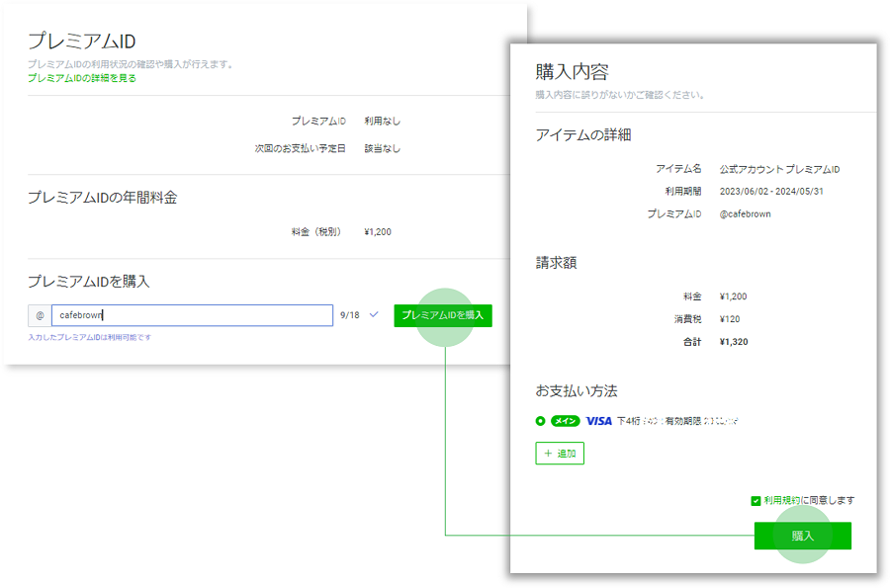Viewport: 890px width, 588px height.
Task: Open the 利用規約 terms link
Action: [x=782, y=501]
